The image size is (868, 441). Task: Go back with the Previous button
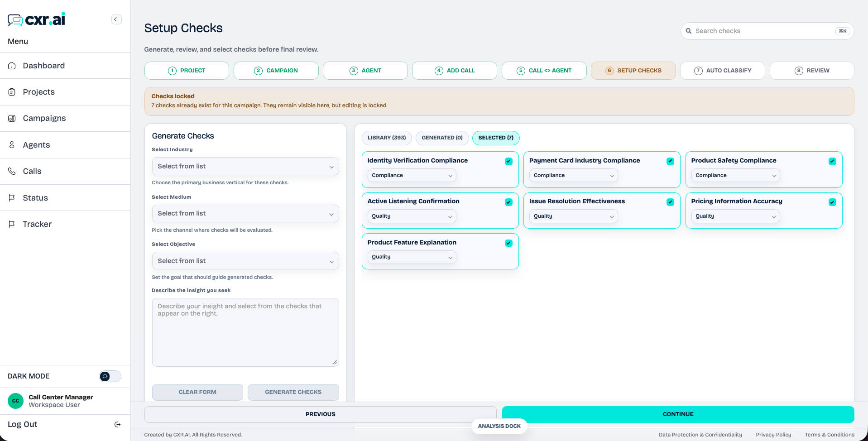click(x=320, y=414)
